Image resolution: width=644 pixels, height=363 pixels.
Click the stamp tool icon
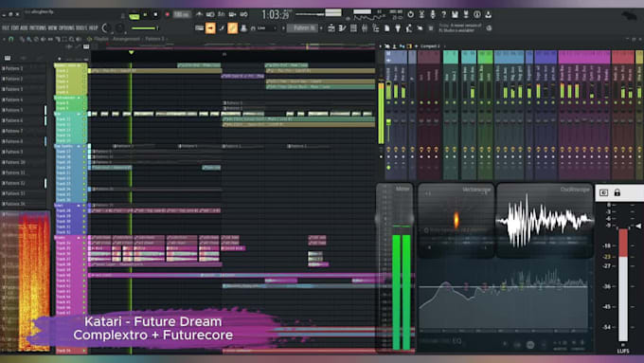tap(243, 27)
